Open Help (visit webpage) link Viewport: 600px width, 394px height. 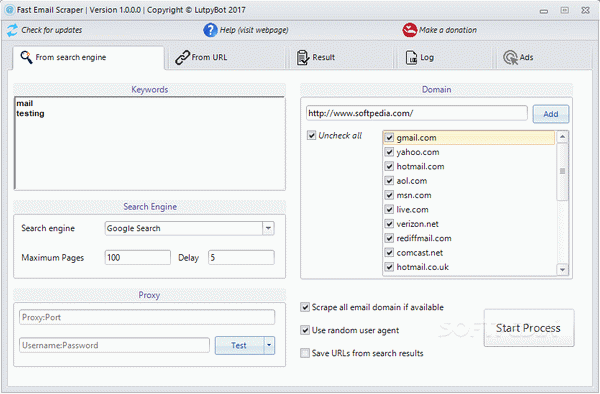(x=254, y=30)
